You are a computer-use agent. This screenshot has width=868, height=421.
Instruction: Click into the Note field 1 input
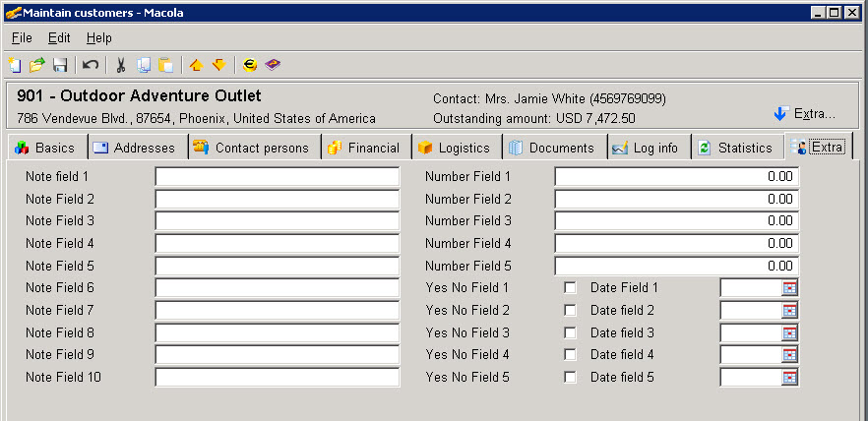pos(277,177)
